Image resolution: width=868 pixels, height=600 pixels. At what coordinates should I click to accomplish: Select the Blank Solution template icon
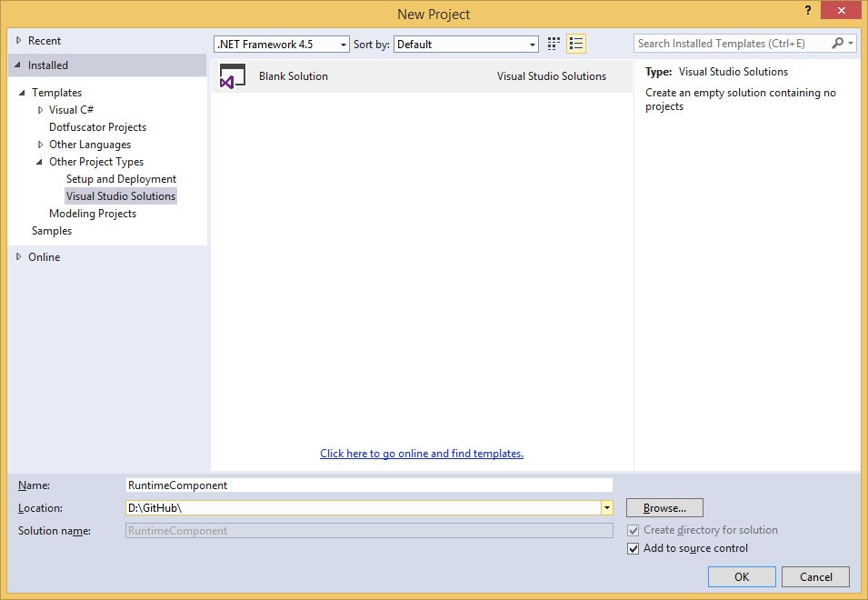click(233, 76)
